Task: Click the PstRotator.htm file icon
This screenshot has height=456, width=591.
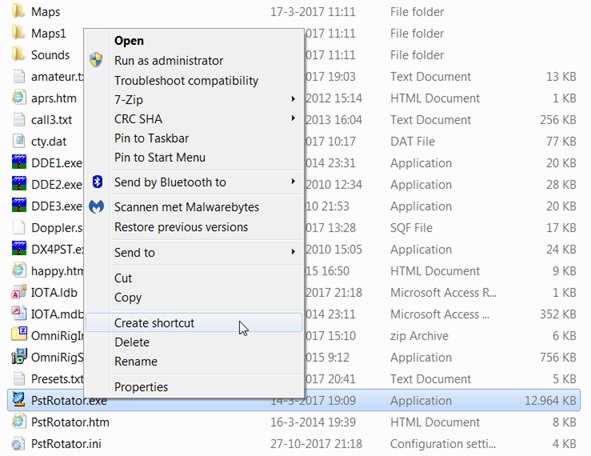Action: [x=19, y=421]
